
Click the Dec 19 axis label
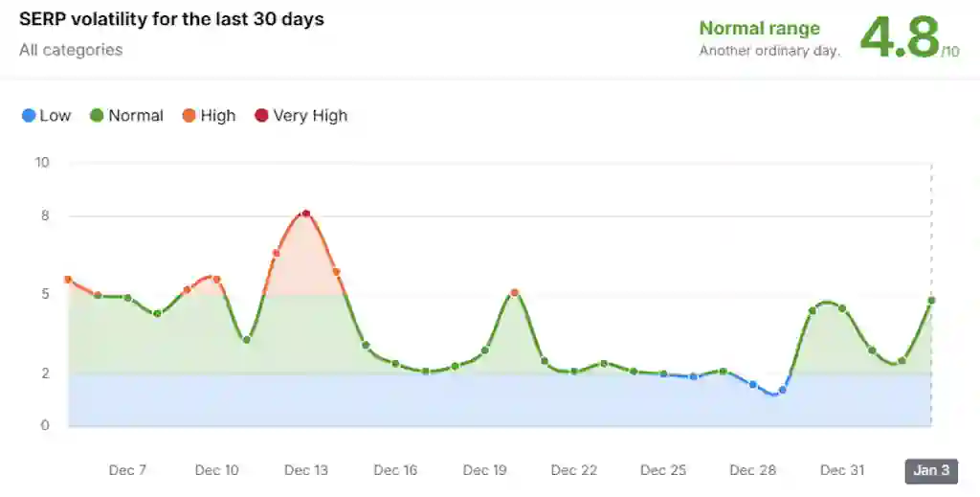tap(484, 470)
